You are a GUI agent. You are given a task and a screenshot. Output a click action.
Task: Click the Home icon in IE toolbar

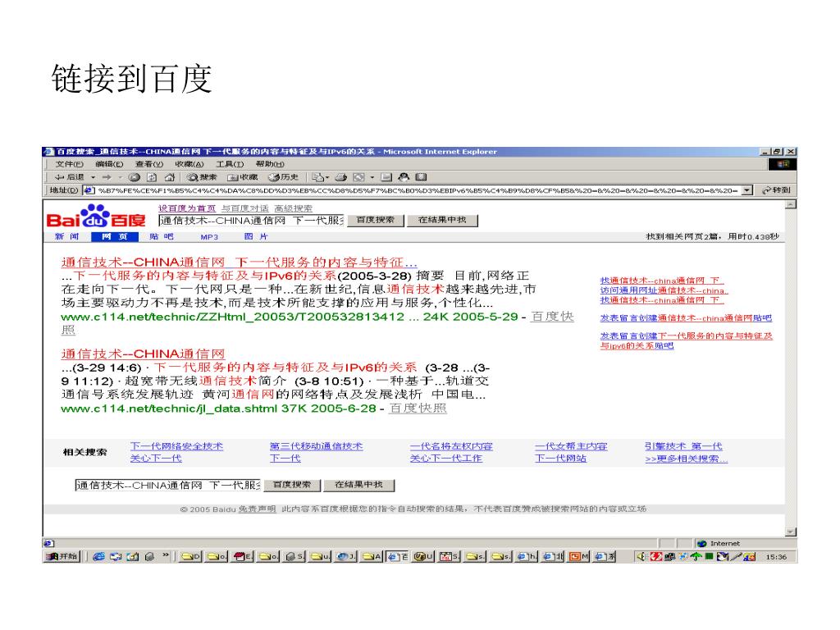[x=169, y=176]
